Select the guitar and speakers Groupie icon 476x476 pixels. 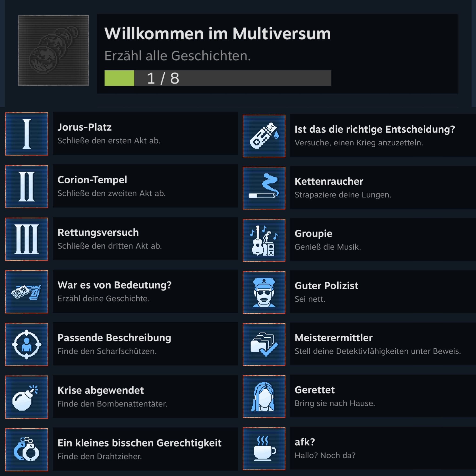click(264, 240)
